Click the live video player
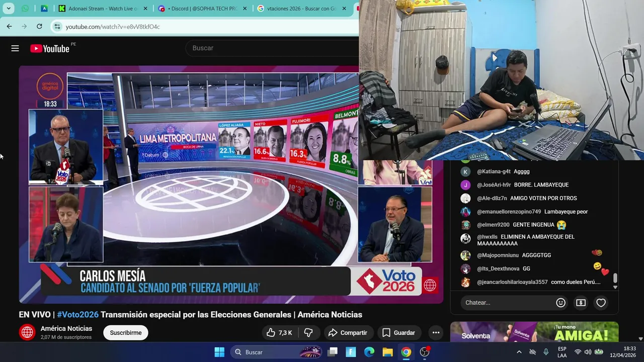This screenshot has width=644, height=362. (x=231, y=184)
